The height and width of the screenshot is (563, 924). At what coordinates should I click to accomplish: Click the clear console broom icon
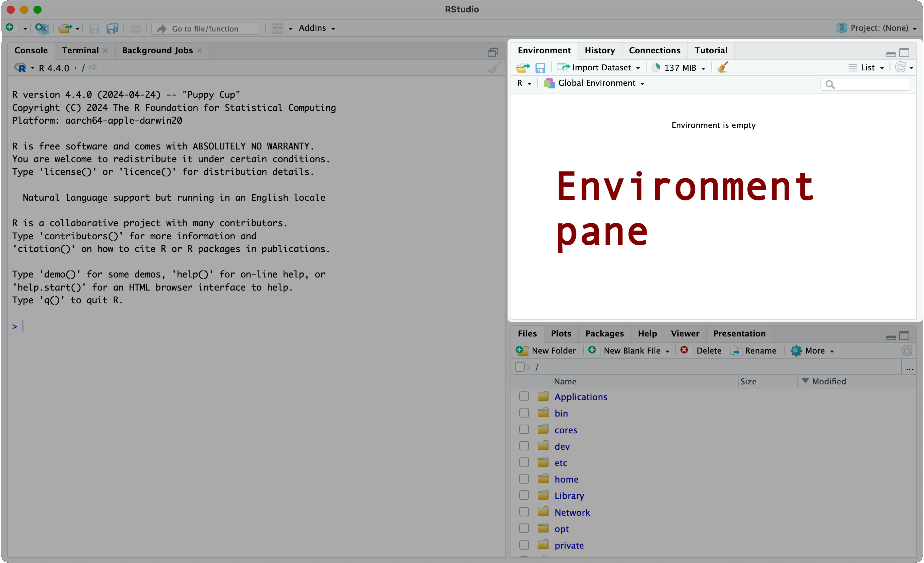tap(494, 67)
